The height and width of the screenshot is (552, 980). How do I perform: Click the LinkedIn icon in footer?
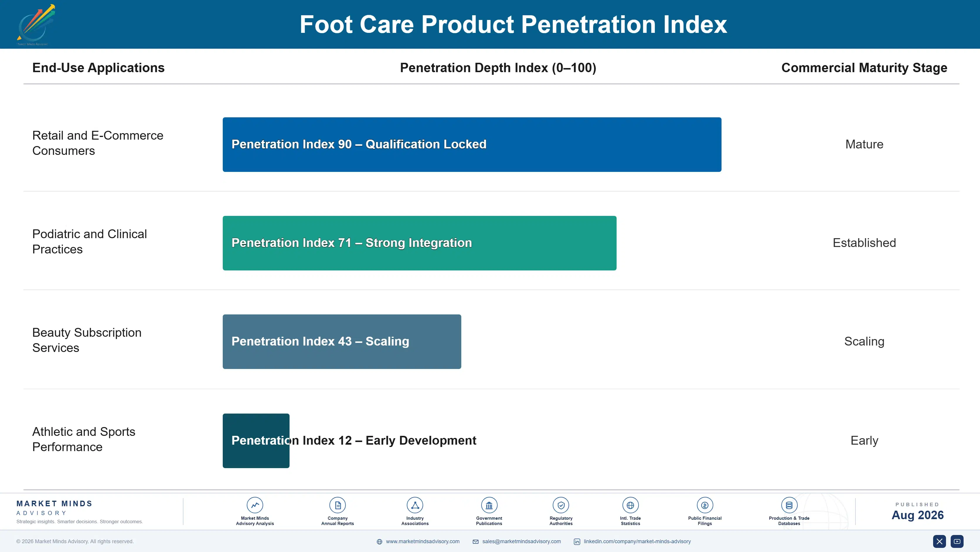pos(577,542)
